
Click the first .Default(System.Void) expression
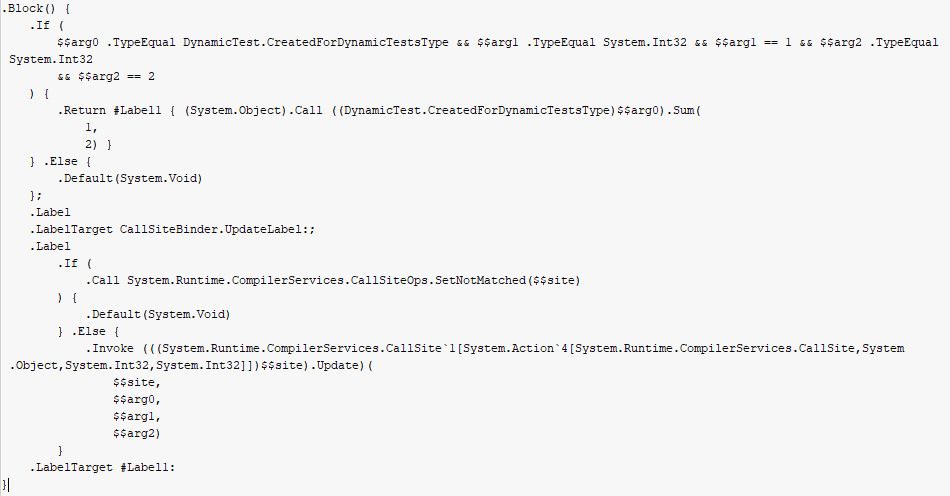(x=130, y=178)
